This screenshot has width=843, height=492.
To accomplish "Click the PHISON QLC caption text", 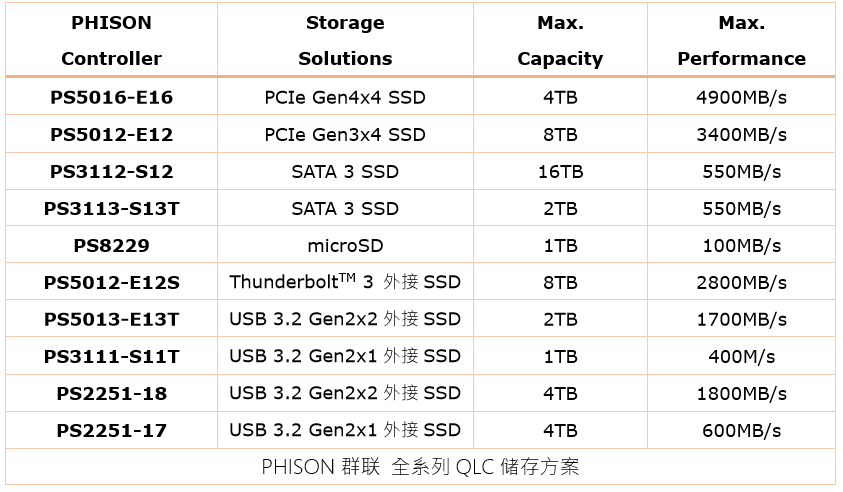I will point(420,467).
